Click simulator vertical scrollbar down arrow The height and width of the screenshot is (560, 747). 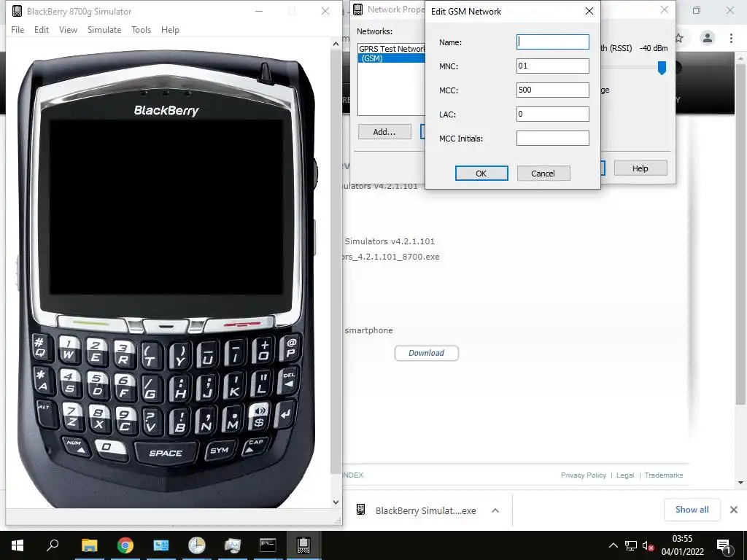(x=336, y=502)
